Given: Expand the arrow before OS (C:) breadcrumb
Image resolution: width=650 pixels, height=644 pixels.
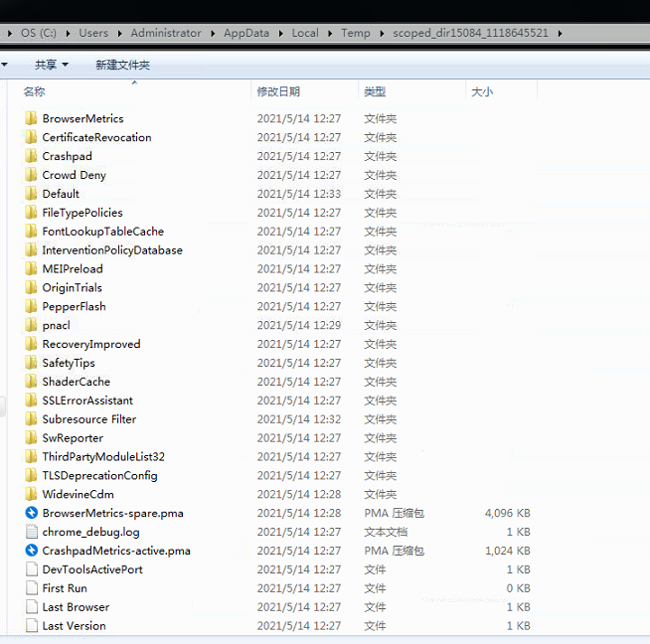Looking at the screenshot, I should pos(10,33).
